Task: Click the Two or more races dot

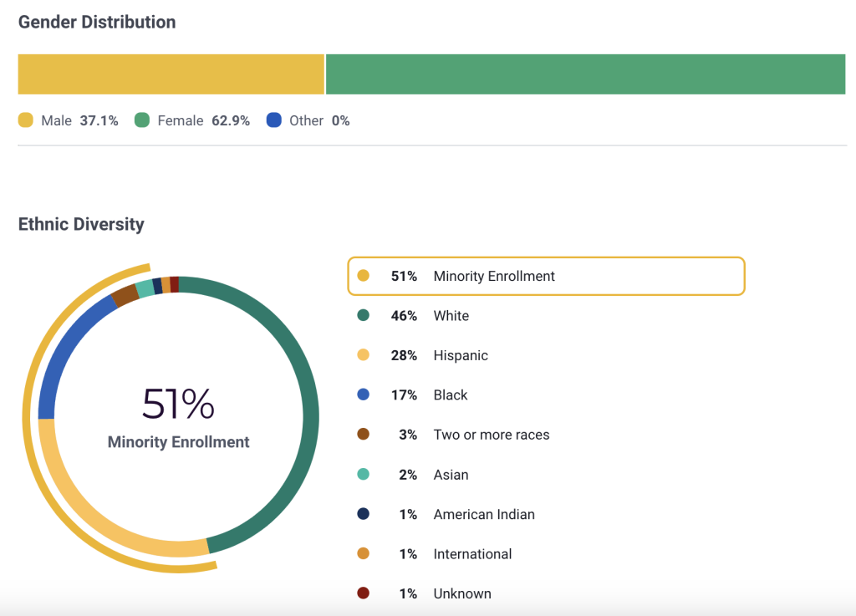Action: [363, 435]
